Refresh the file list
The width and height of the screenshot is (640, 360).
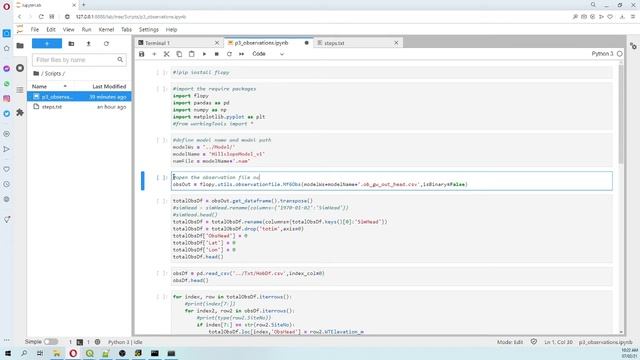tap(106, 44)
